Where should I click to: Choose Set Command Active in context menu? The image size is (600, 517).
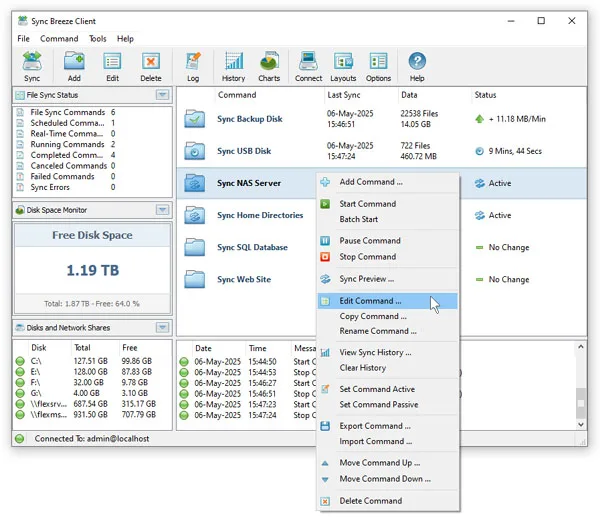tap(388, 389)
